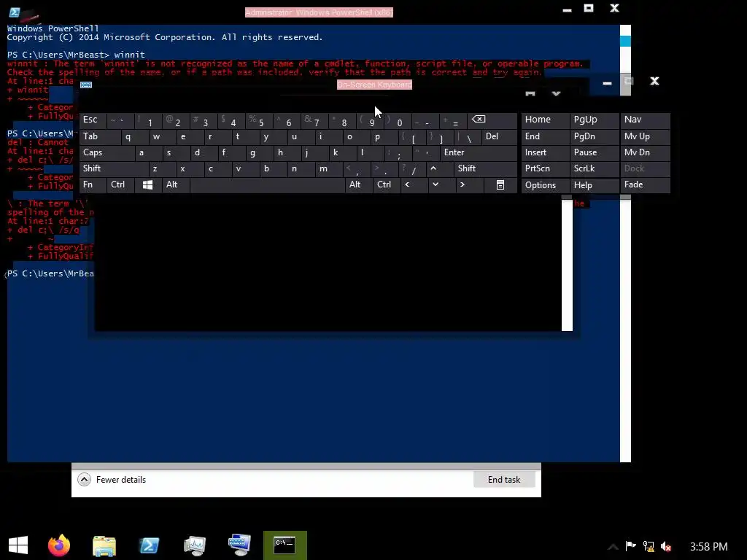The width and height of the screenshot is (747, 560).
Task: Click the PowerShell vertical scrollbar thumb
Action: tap(625, 41)
